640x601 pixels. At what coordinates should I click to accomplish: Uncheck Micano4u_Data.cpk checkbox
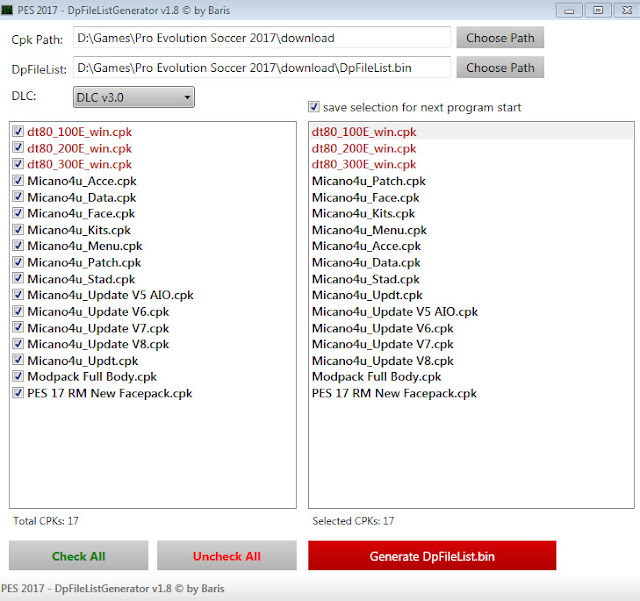point(18,196)
